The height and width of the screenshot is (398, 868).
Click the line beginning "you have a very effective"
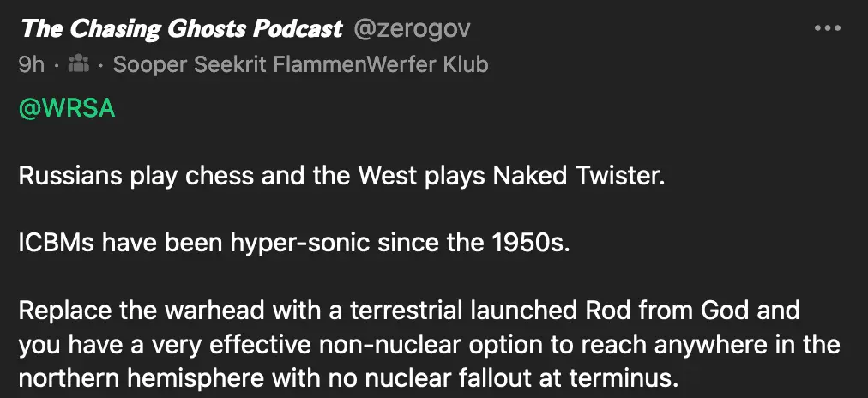pos(429,342)
